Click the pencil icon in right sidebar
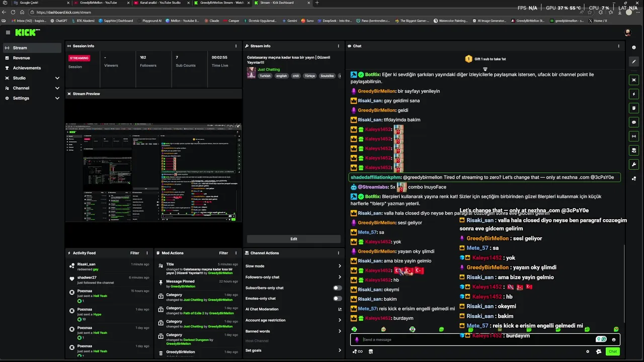The height and width of the screenshot is (362, 644). (634, 61)
